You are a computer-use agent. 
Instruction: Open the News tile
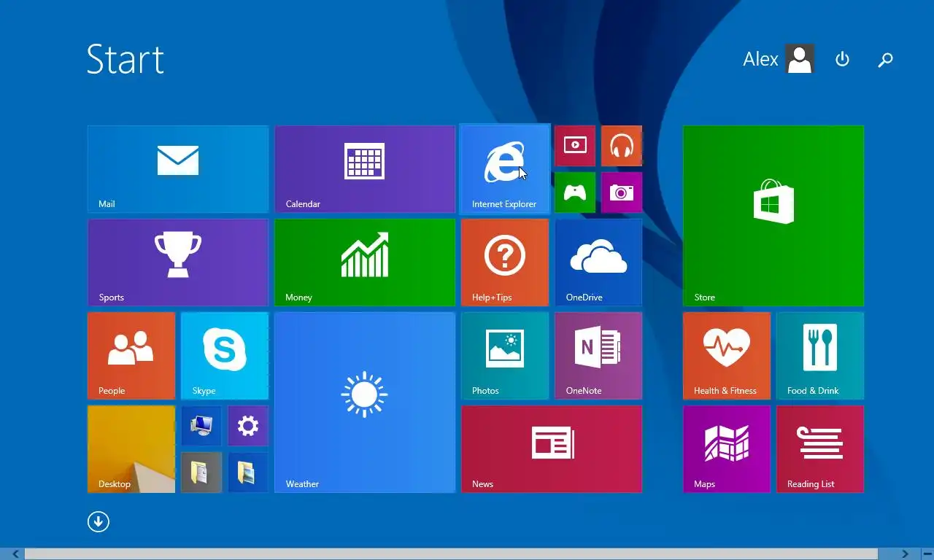tap(552, 449)
